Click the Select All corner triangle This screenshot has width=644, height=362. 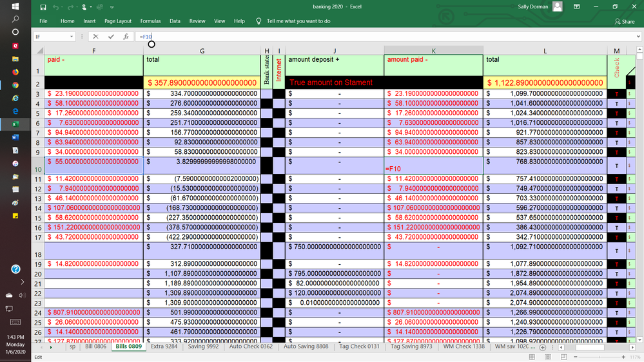click(x=40, y=50)
